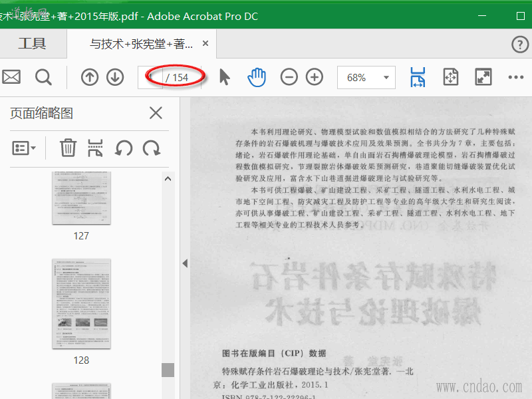Fit one full page to window

[x=451, y=77]
